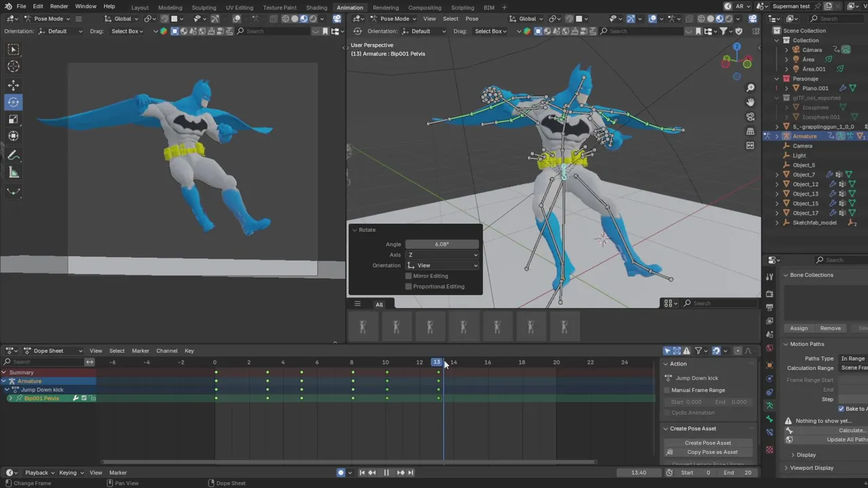Enable Mirror Editing checkbox
Screen dimensions: 868x488
click(x=408, y=276)
